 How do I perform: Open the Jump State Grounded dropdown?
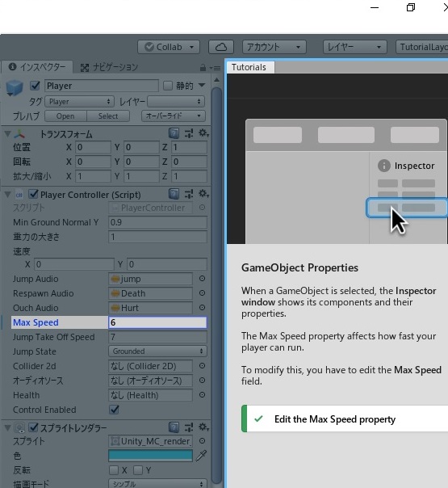(157, 351)
